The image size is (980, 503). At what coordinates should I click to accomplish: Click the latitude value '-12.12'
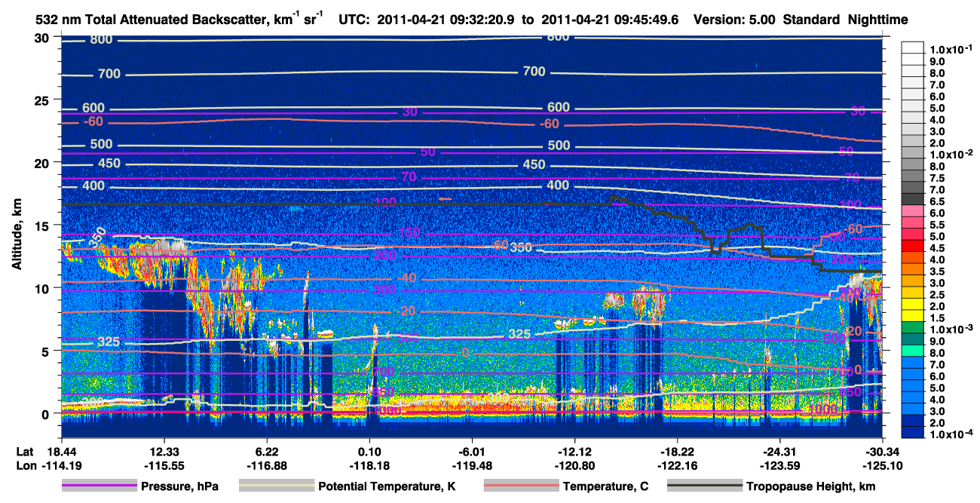pos(574,452)
